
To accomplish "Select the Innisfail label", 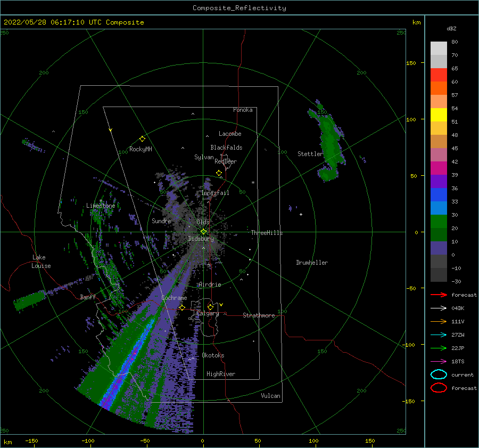I will tap(216, 193).
